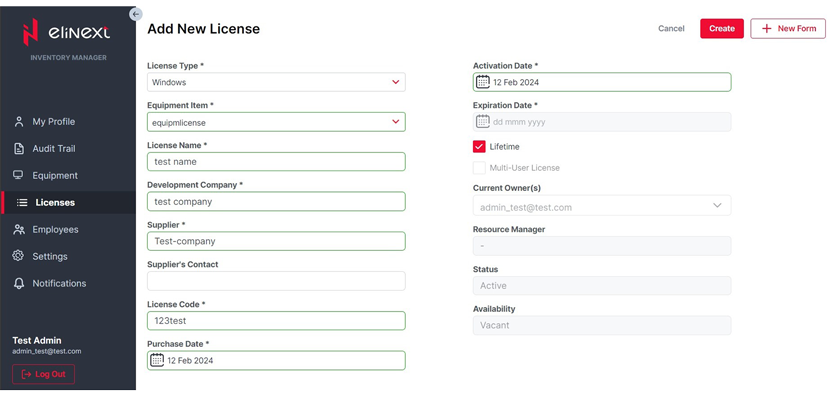Log out of the application

(x=44, y=374)
